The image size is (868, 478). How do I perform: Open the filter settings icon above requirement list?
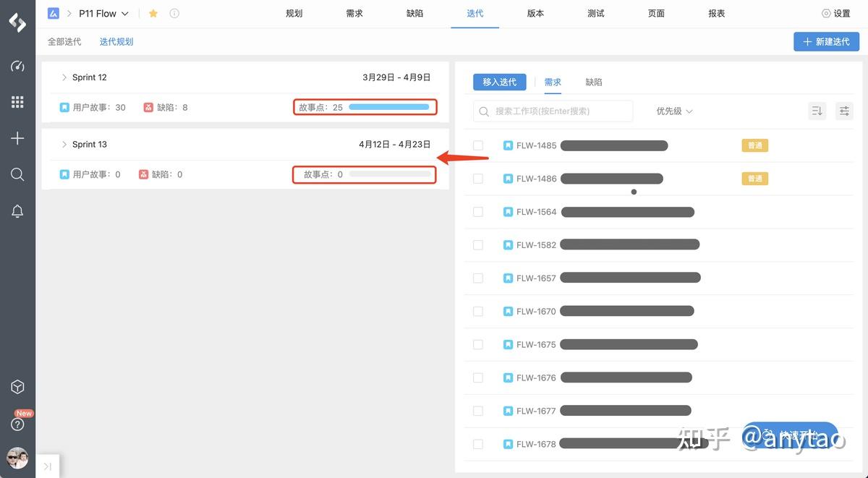tap(844, 111)
